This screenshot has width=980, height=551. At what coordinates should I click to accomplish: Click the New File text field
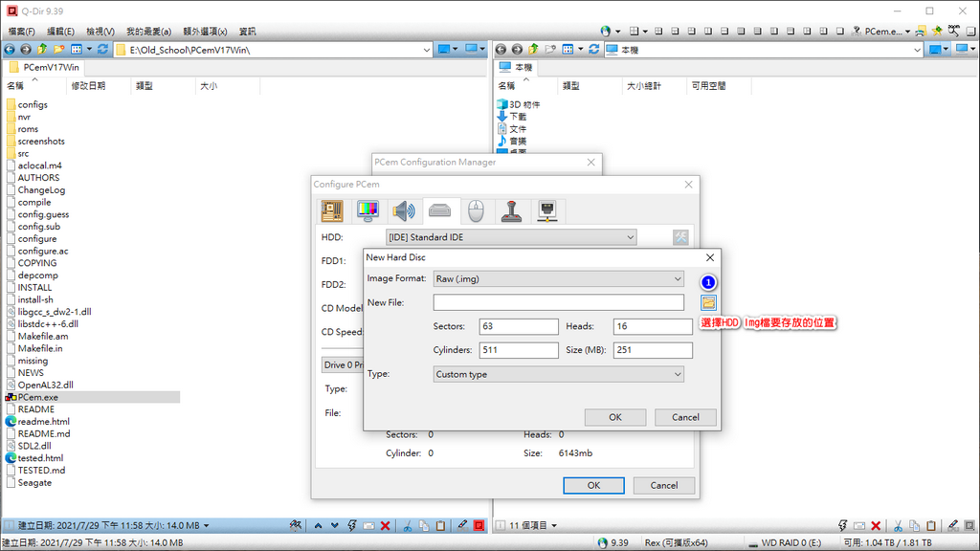pos(559,303)
